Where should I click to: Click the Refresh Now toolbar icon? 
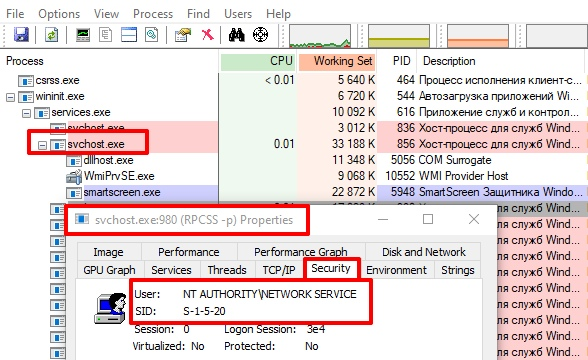point(52,35)
